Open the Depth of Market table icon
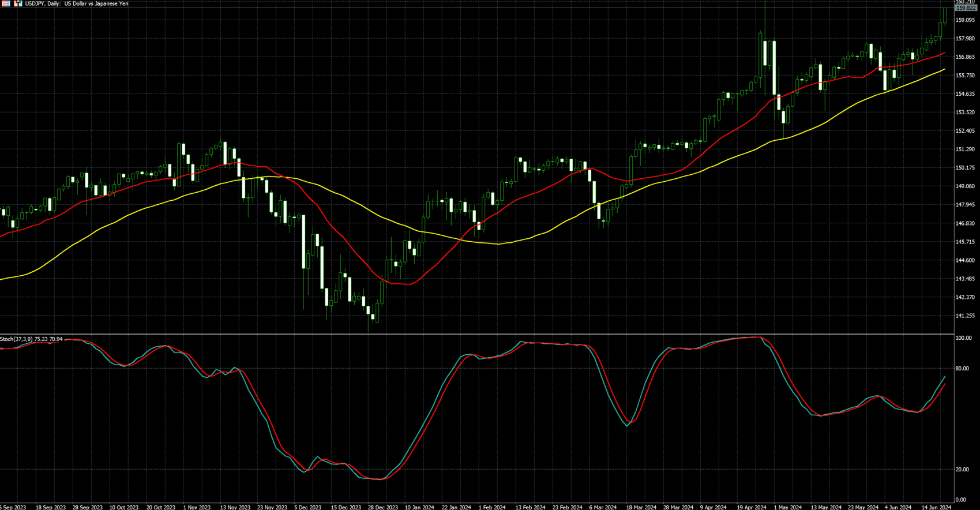The image size is (980, 510). coord(6,3)
